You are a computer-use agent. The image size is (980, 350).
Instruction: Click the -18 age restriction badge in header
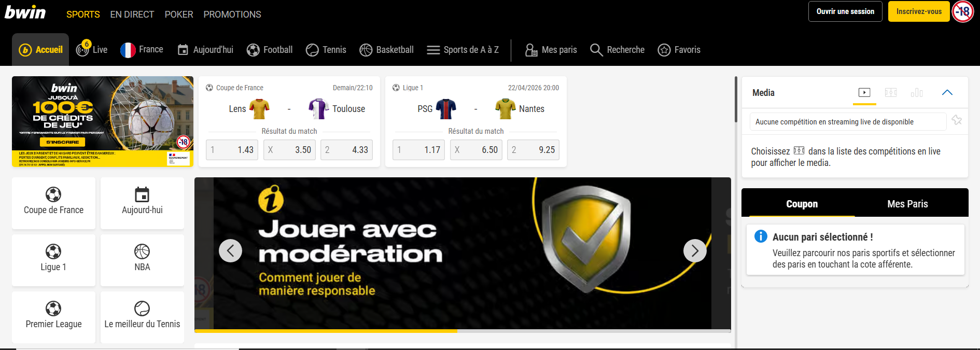(x=963, y=11)
